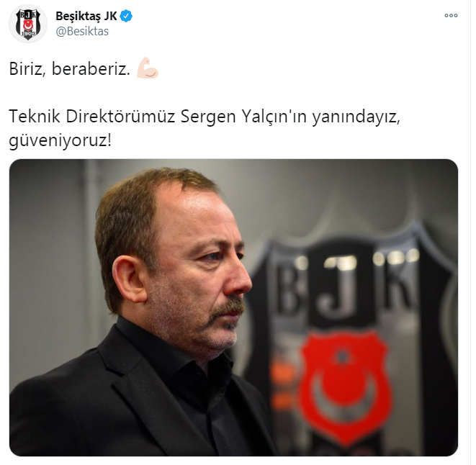Screen dimensions: 476x465
Task: Select the text 'Biriz, beraberiz.'
Action: [70, 69]
